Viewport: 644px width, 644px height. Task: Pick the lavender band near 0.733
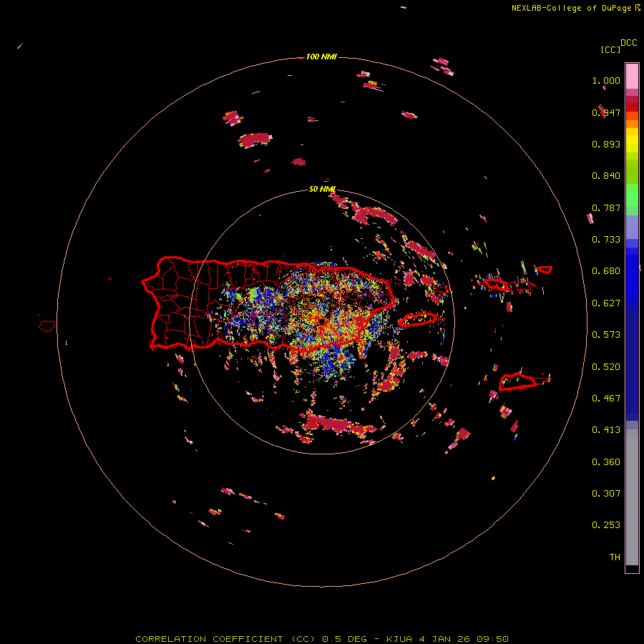coord(632,227)
